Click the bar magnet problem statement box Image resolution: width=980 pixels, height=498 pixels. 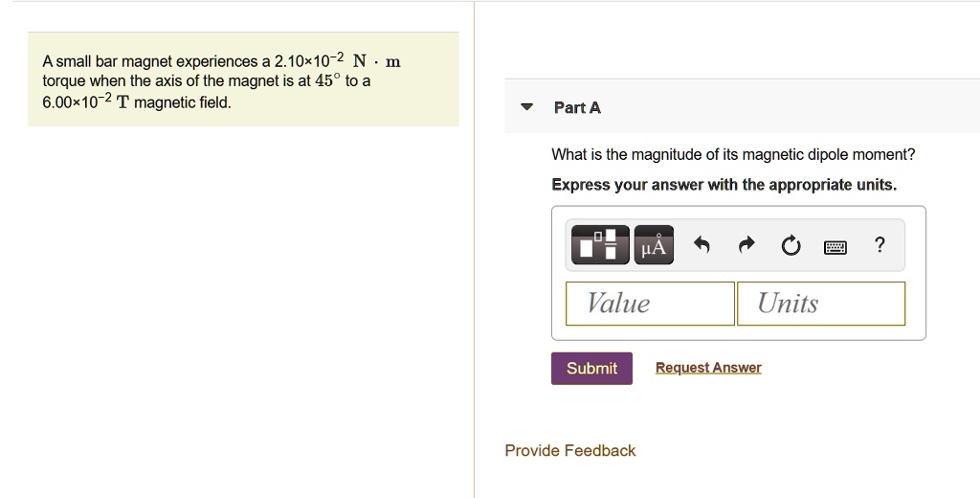click(243, 79)
